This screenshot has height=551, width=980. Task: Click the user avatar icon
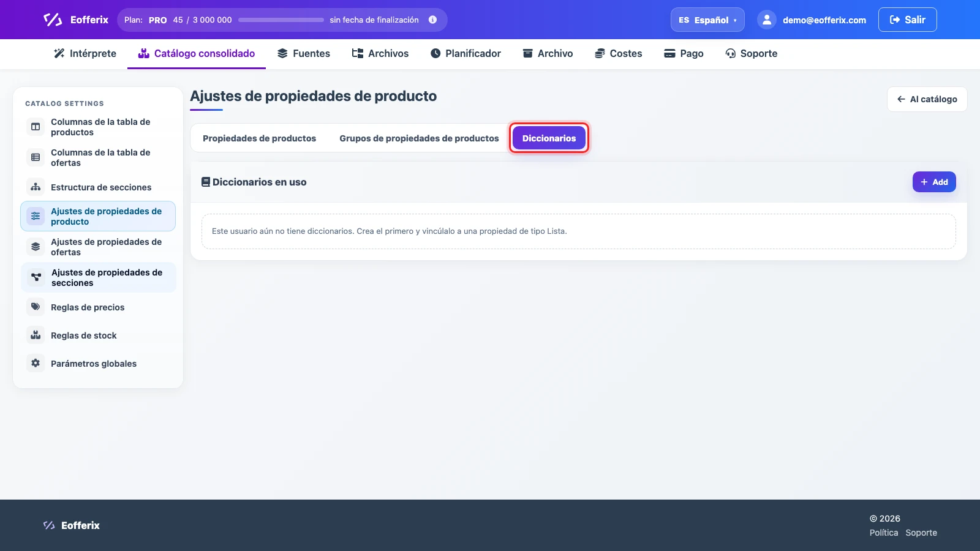click(767, 20)
